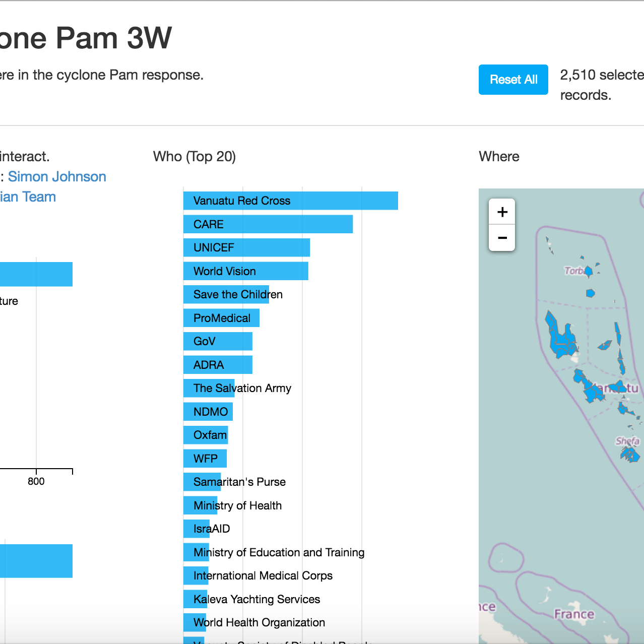The image size is (644, 644).
Task: Click the Torba region on the map
Action: click(x=588, y=273)
